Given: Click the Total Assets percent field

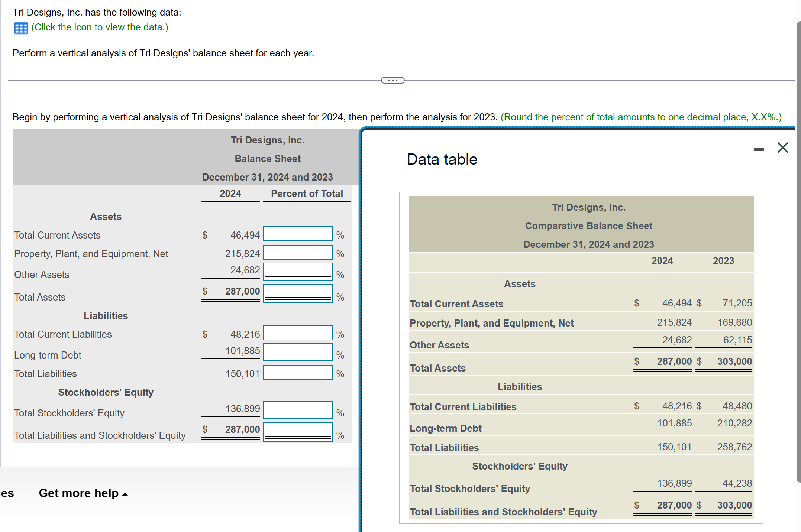Looking at the screenshot, I should [297, 293].
